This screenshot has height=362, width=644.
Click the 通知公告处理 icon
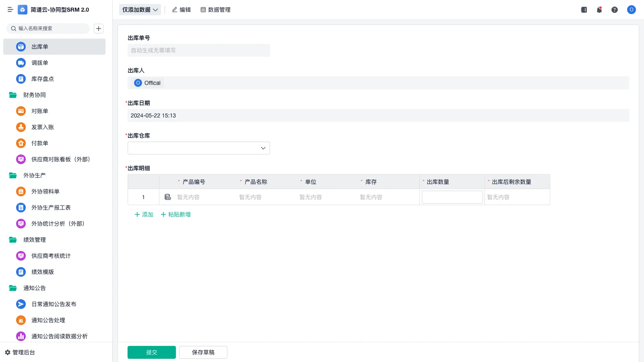coord(21,320)
